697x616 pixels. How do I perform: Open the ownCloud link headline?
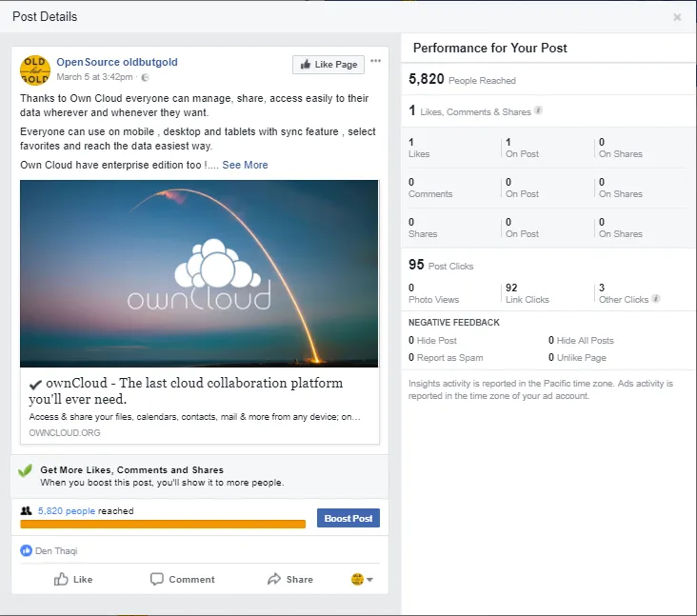(x=186, y=390)
